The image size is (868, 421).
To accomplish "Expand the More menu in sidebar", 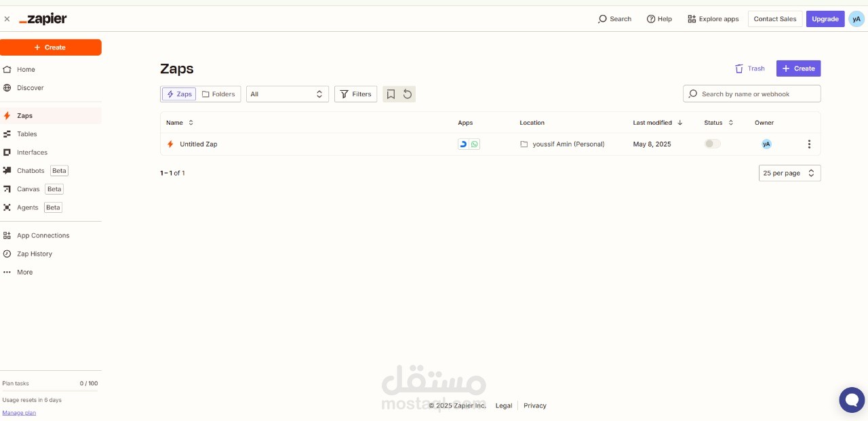I will tap(51, 272).
